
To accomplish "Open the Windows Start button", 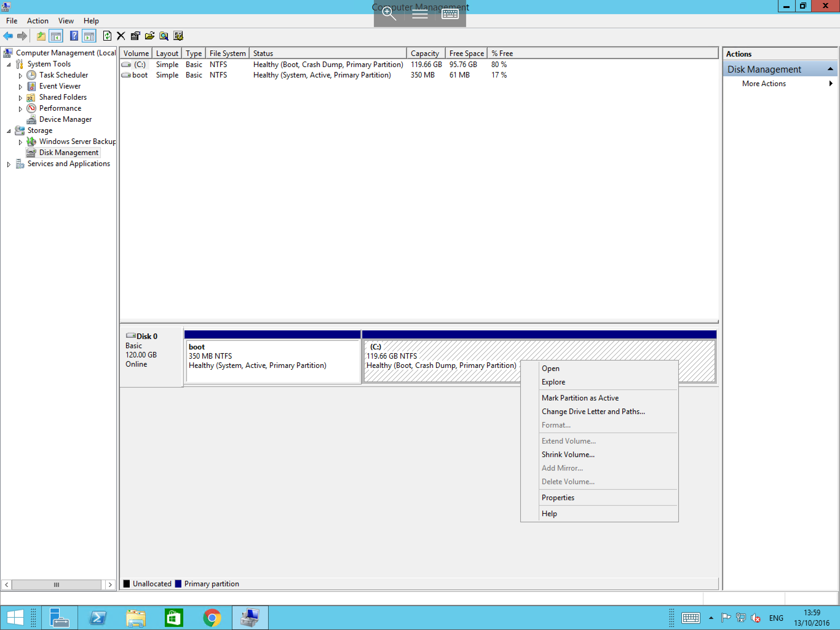I will (x=15, y=617).
